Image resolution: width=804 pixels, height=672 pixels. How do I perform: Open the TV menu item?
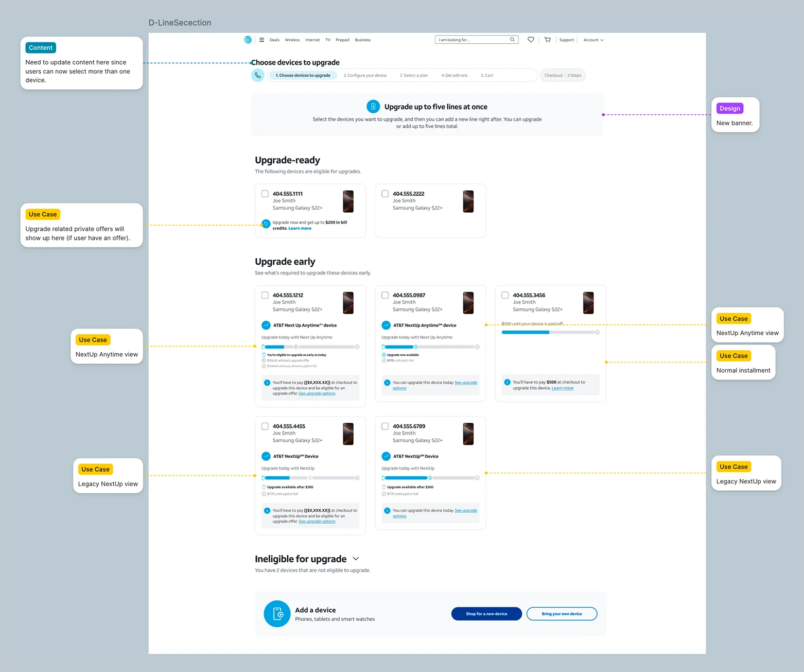click(328, 40)
